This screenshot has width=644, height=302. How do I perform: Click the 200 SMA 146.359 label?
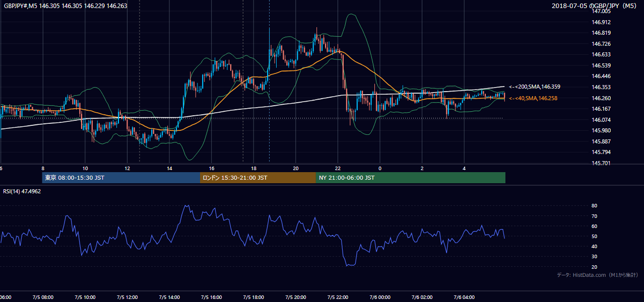tap(534, 87)
